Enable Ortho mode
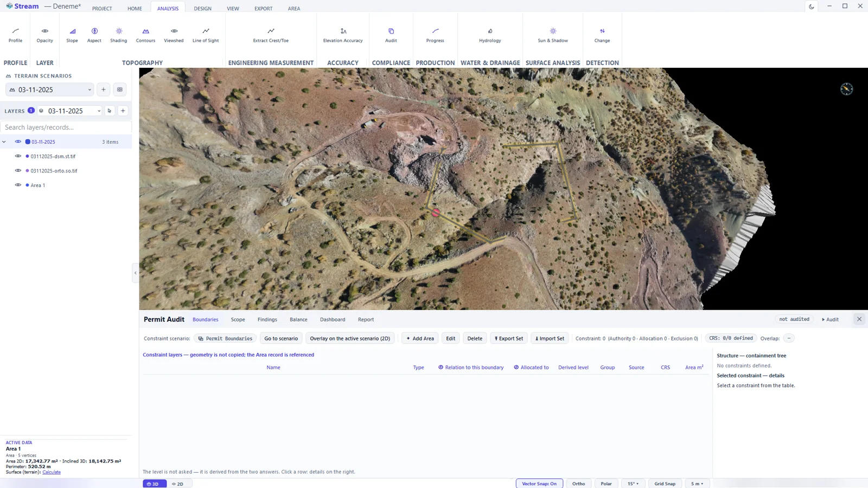 (578, 484)
